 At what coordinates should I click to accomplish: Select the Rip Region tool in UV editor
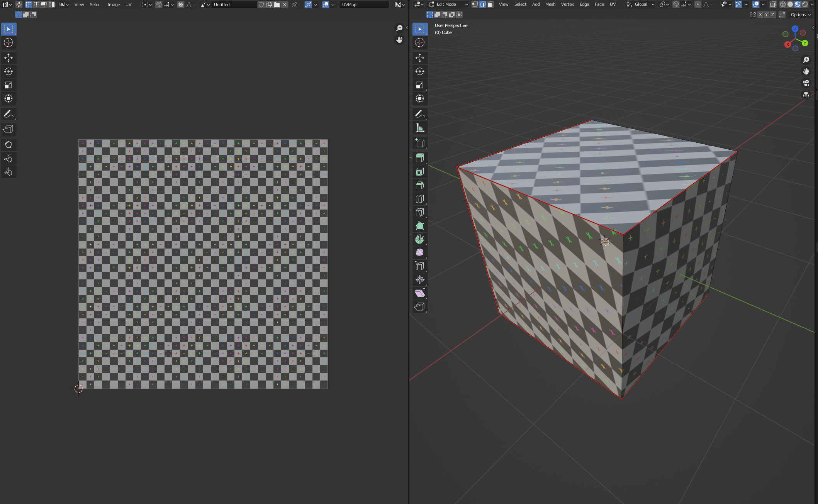[x=8, y=129]
